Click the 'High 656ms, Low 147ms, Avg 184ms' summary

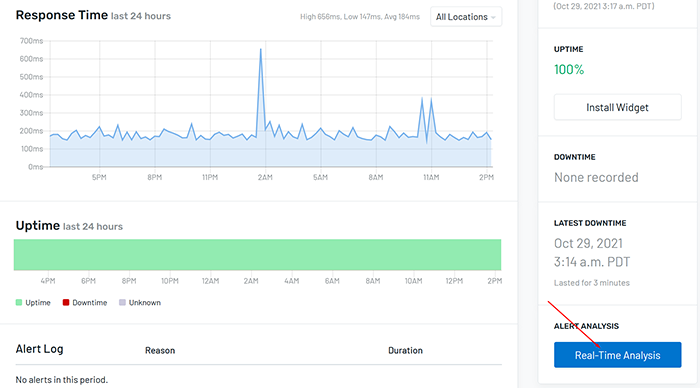(x=360, y=17)
